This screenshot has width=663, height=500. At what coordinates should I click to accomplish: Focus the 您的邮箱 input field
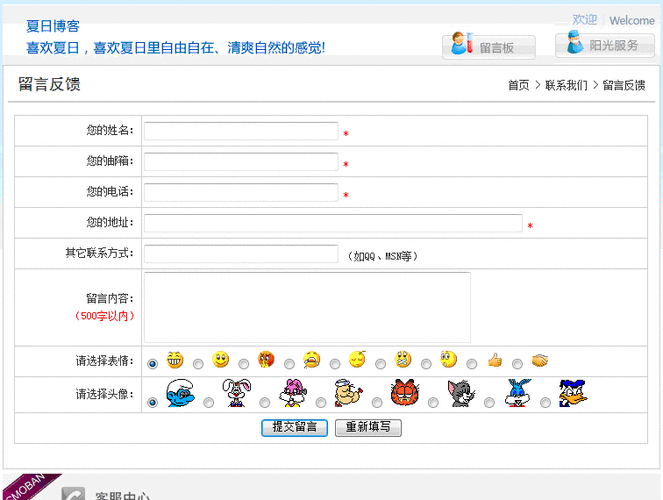point(241,162)
